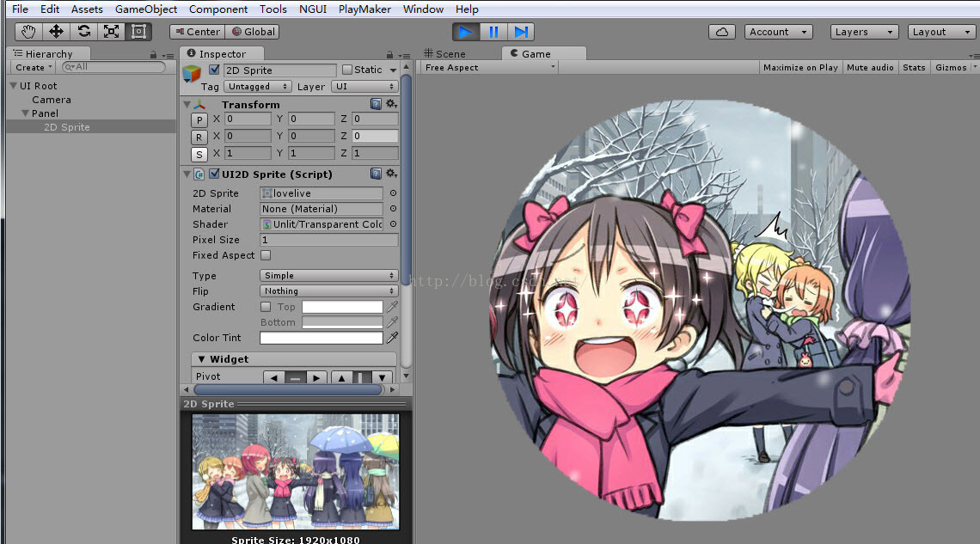Open the Layout dropdown
980x544 pixels.
941,32
